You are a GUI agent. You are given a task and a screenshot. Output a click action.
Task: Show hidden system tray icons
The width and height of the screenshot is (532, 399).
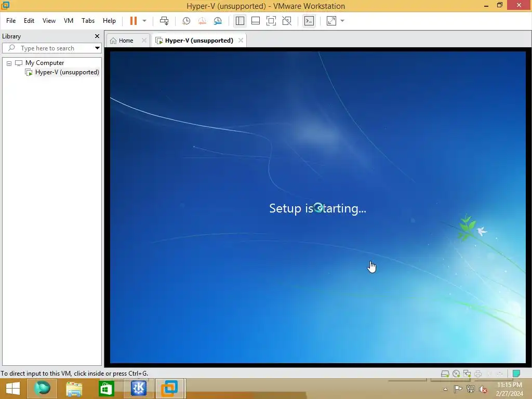tap(445, 389)
